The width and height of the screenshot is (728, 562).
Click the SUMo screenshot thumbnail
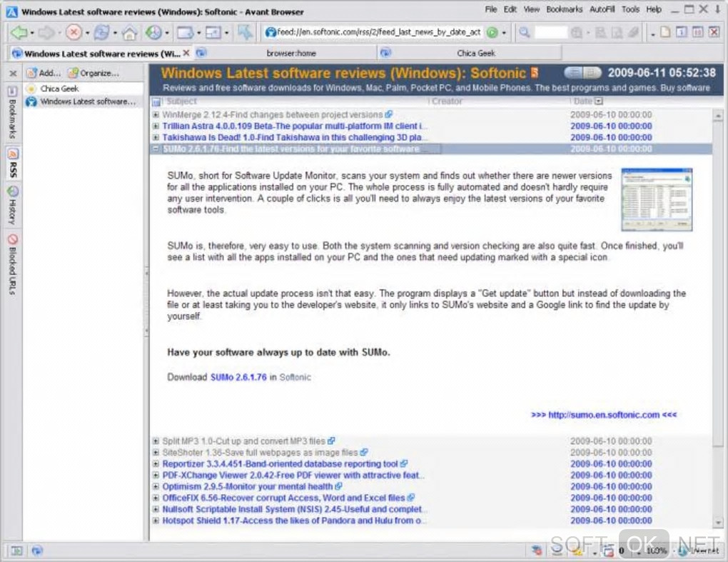(x=657, y=199)
